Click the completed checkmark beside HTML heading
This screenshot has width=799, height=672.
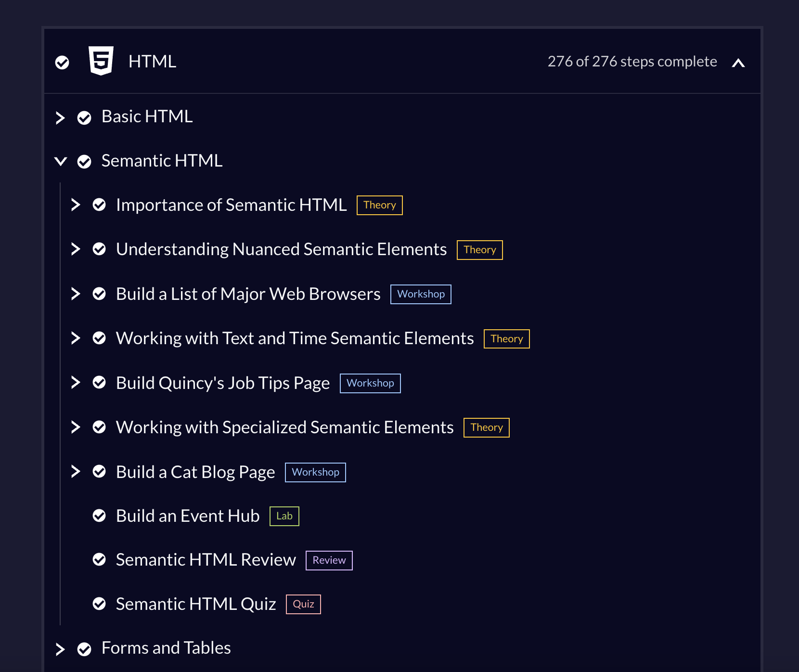pos(62,63)
